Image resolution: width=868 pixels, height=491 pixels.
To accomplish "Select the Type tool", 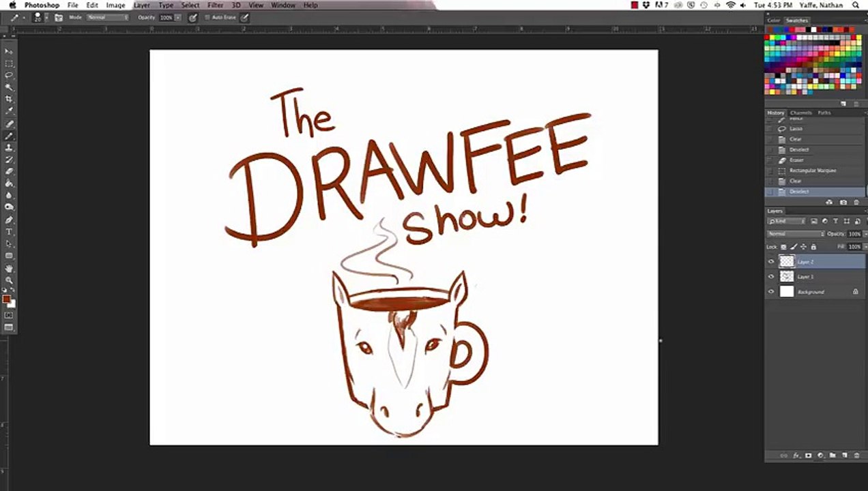I will tap(9, 232).
